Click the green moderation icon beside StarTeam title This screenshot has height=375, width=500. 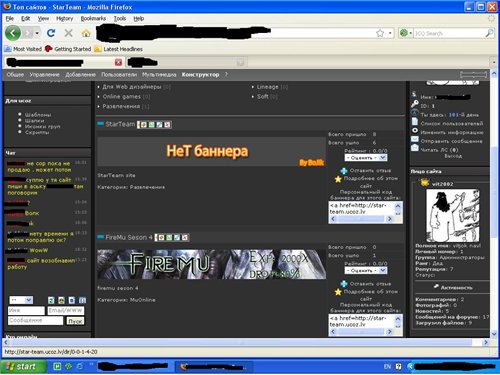[x=151, y=124]
